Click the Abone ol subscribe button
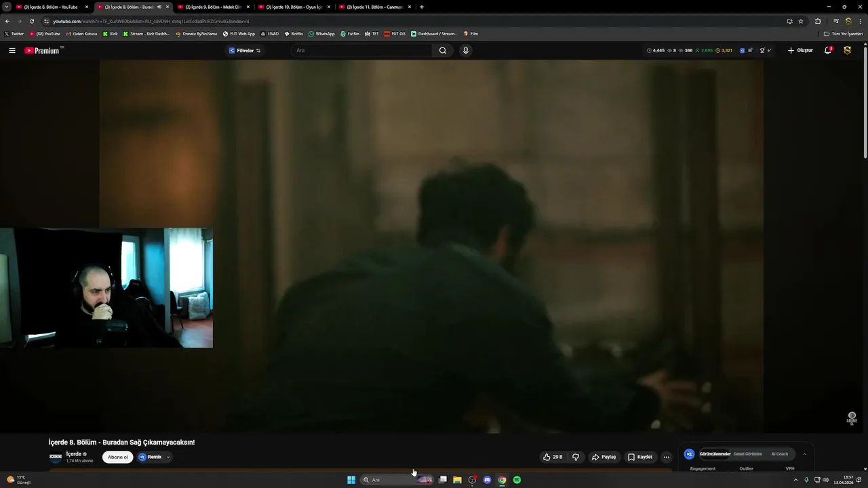The image size is (868, 488). 117,457
